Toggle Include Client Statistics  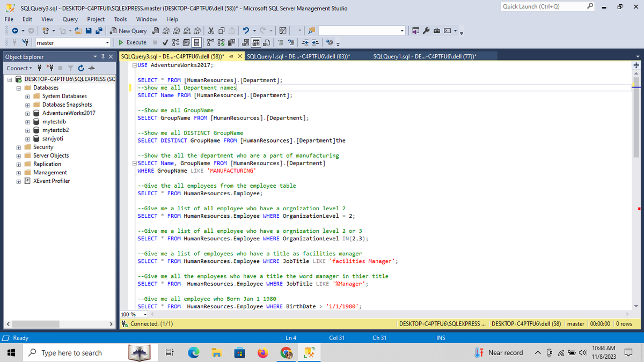(231, 42)
